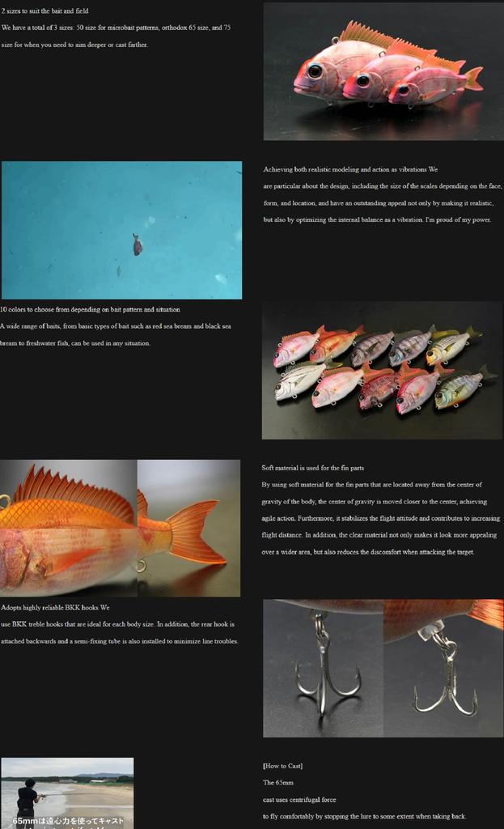This screenshot has width=504, height=829.
Task: Click the '[How to Cast]' heading text
Action: [282, 766]
